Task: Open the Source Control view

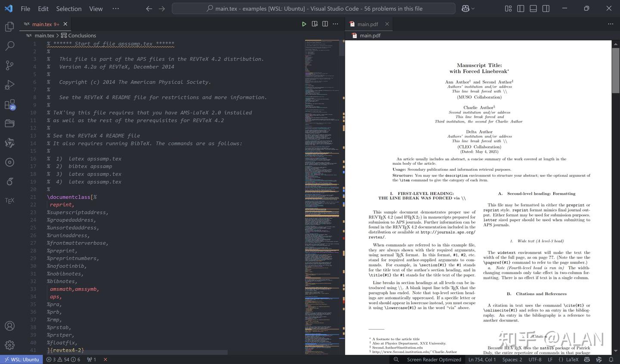Action: click(9, 65)
